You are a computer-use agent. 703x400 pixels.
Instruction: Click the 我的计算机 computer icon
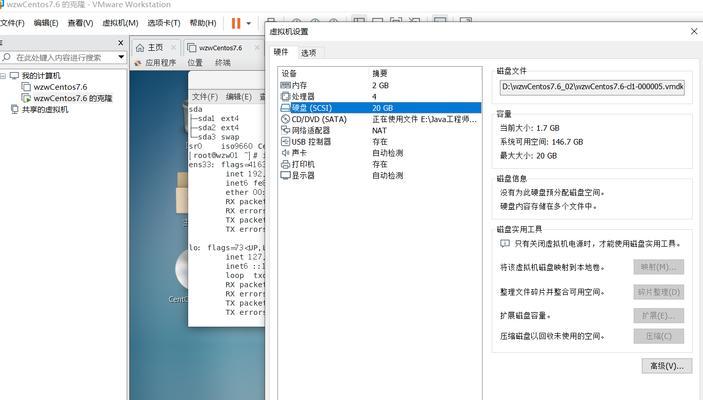[x=14, y=76]
